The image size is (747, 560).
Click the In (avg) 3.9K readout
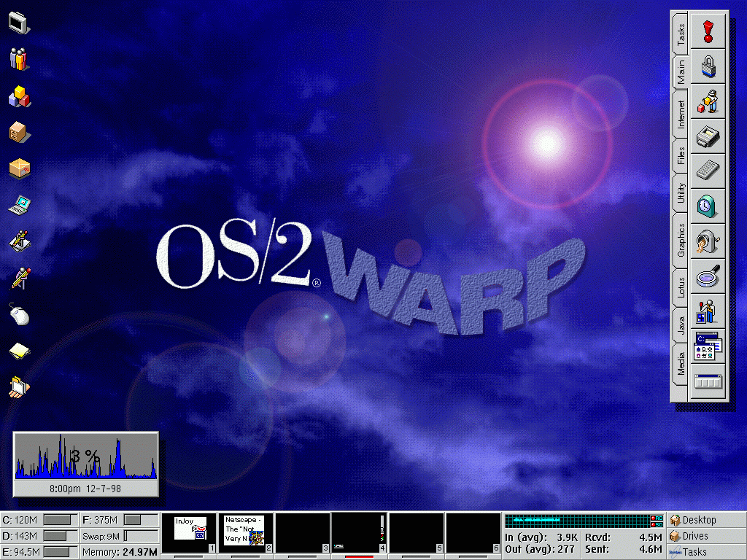[x=541, y=537]
